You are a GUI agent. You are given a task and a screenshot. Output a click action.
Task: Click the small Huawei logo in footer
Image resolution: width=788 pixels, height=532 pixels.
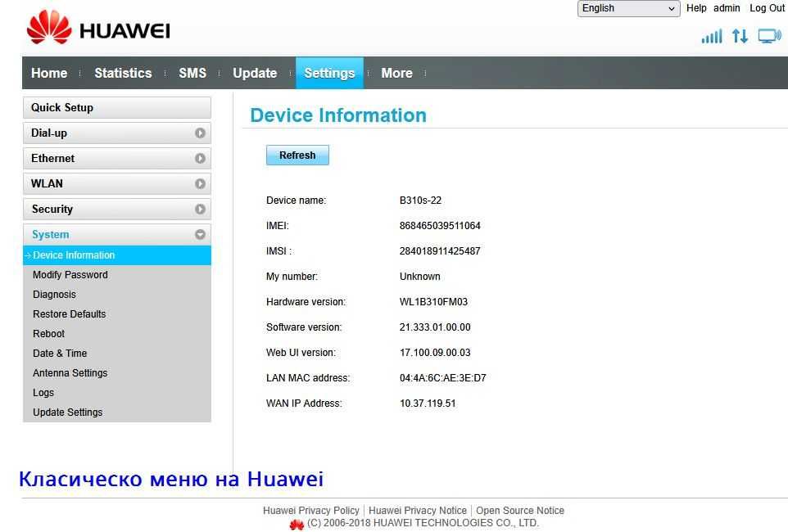click(x=297, y=524)
